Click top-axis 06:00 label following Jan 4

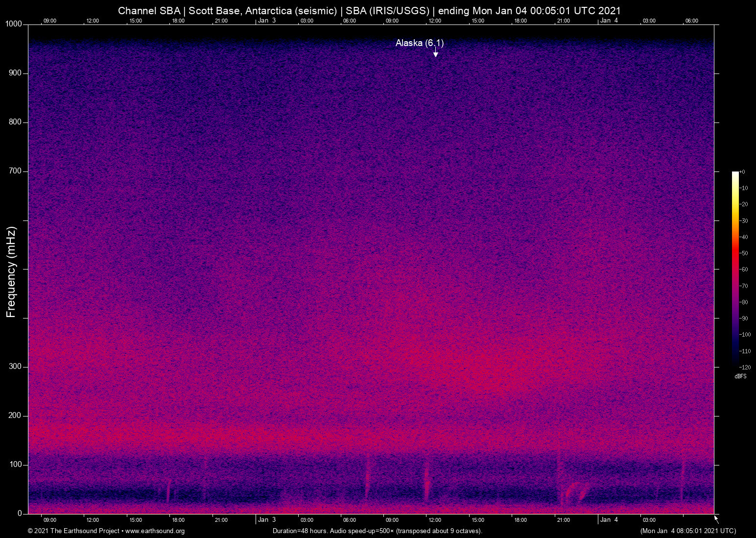click(692, 21)
